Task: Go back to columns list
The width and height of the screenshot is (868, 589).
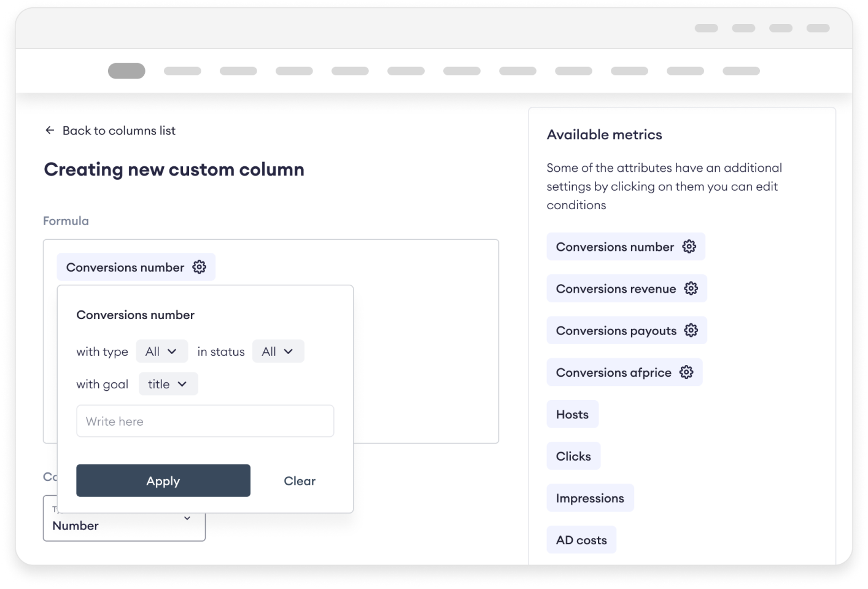Action: [118, 130]
